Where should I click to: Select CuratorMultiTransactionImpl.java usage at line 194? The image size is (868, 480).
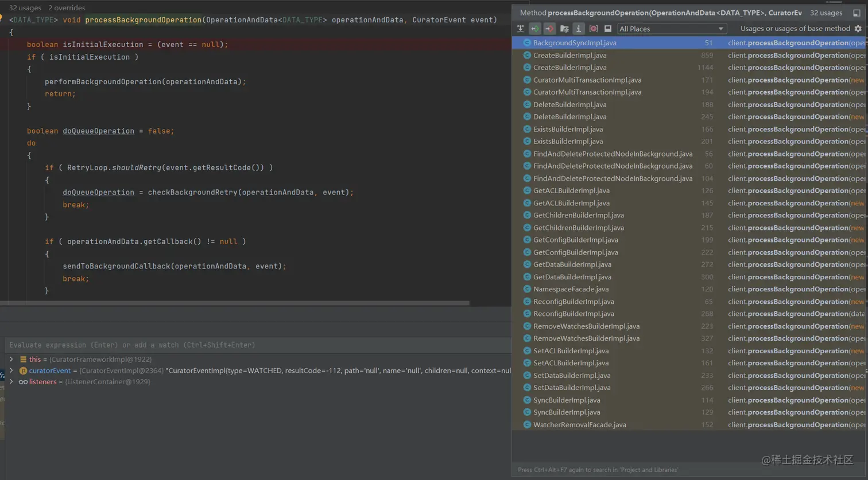[689, 92]
